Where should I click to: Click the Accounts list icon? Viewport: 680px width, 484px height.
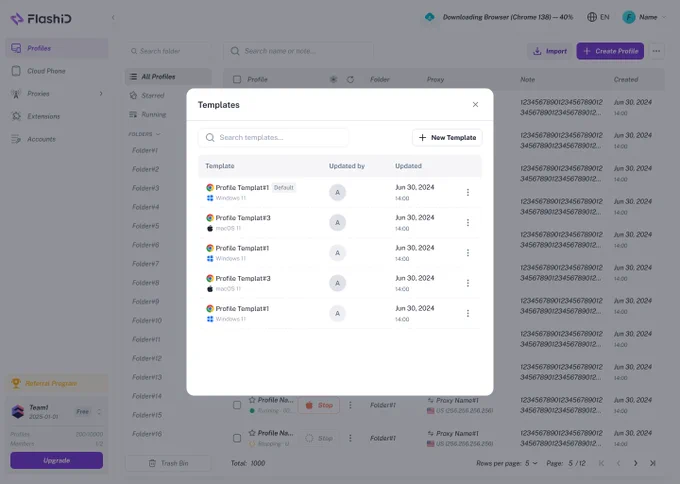tap(16, 139)
